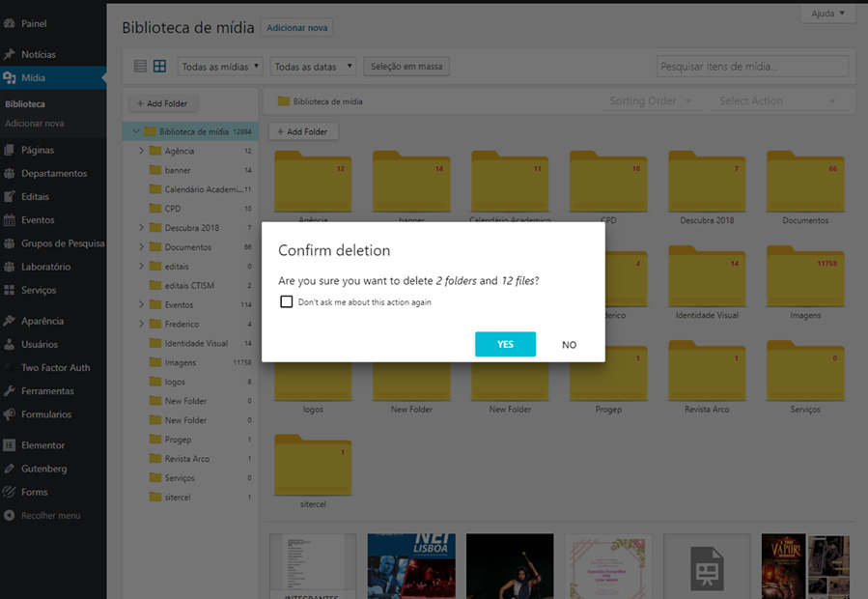The width and height of the screenshot is (868, 599).
Task: Click the Elementor sidebar icon
Action: (10, 445)
